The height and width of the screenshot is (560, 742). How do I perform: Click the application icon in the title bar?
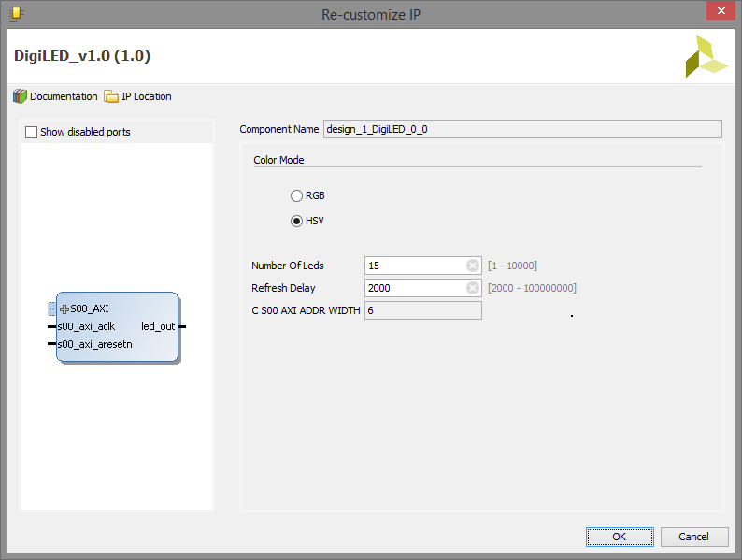point(17,14)
